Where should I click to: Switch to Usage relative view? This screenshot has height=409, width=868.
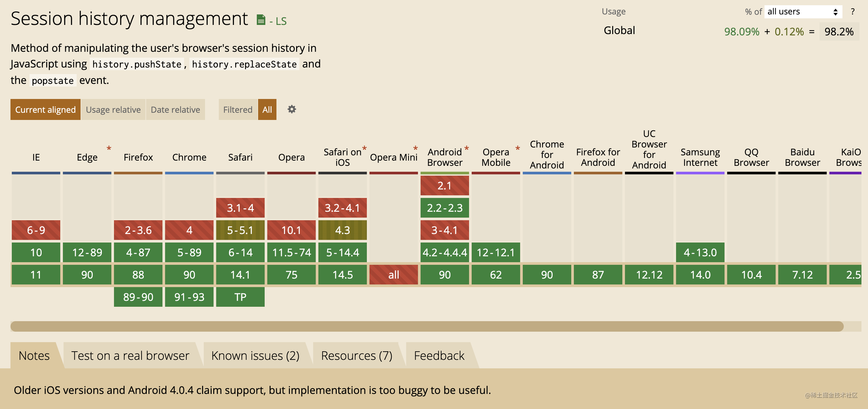click(x=113, y=109)
